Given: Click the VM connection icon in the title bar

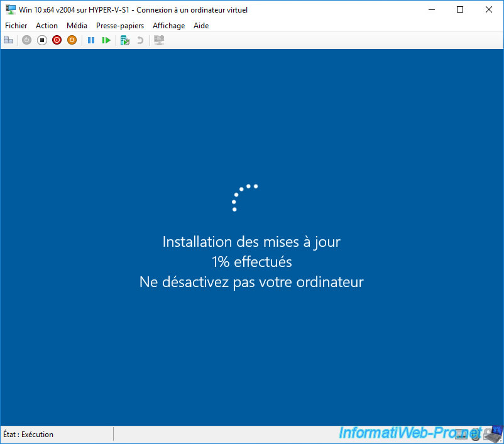Looking at the screenshot, I should tap(11, 9).
